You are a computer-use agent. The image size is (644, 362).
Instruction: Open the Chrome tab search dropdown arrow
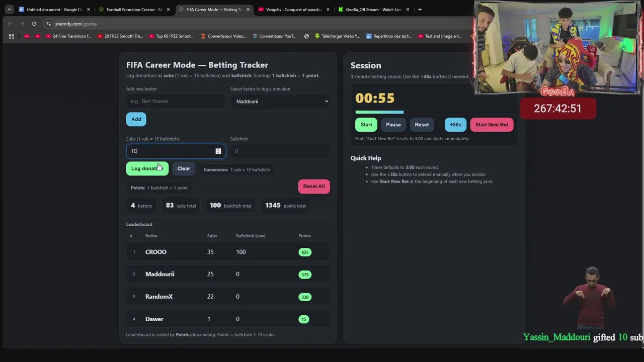9,9
